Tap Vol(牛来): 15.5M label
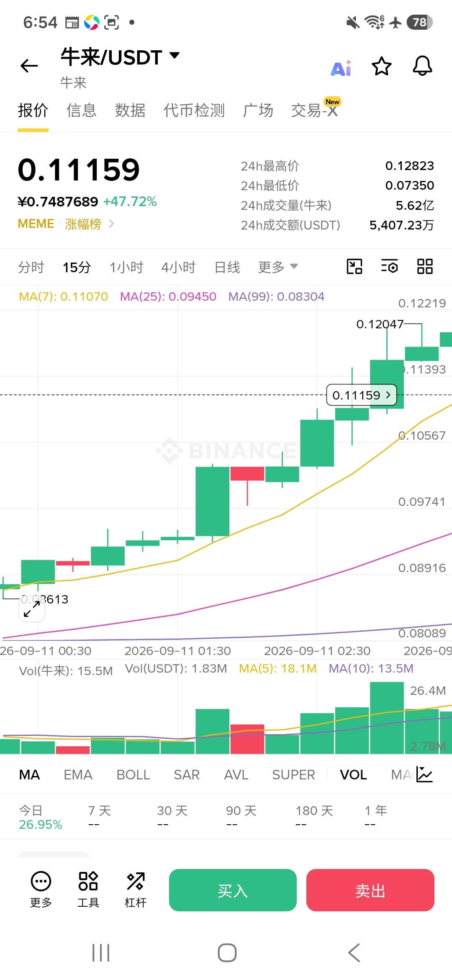This screenshot has width=452, height=980. tap(66, 671)
